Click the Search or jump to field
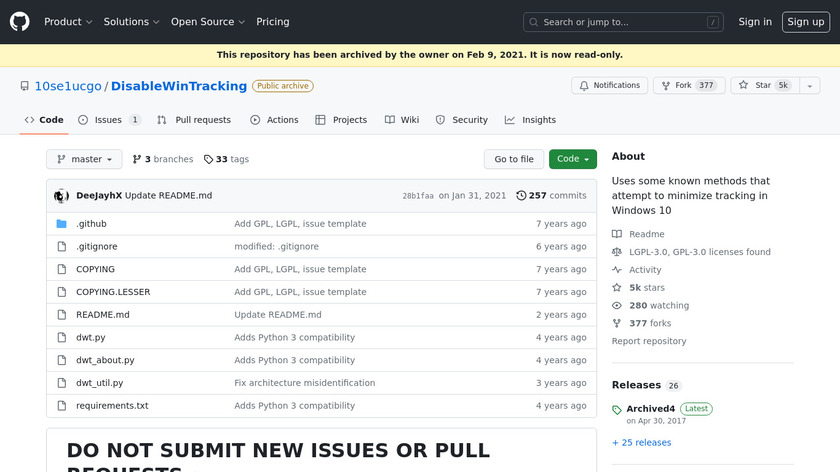Screen dimensions: 840x472 [x=625, y=22]
